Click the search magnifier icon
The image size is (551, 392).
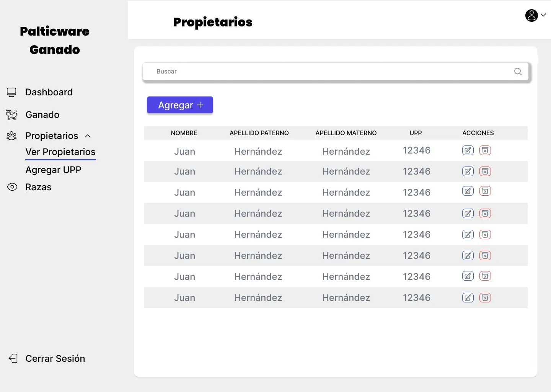518,72
